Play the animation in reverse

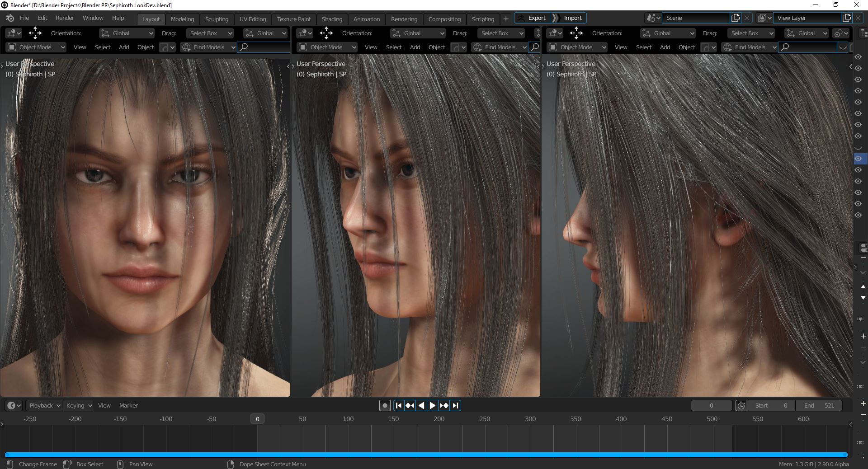pos(421,405)
